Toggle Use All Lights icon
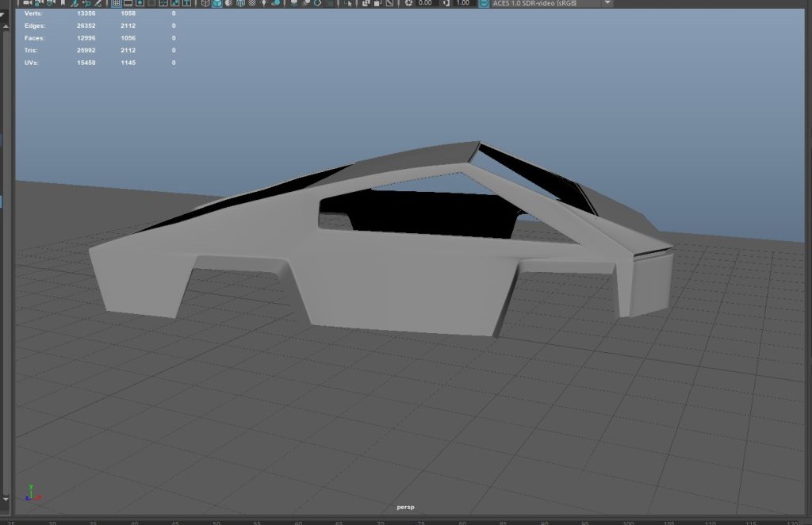Viewport: 812px width, 525px height. (263, 3)
